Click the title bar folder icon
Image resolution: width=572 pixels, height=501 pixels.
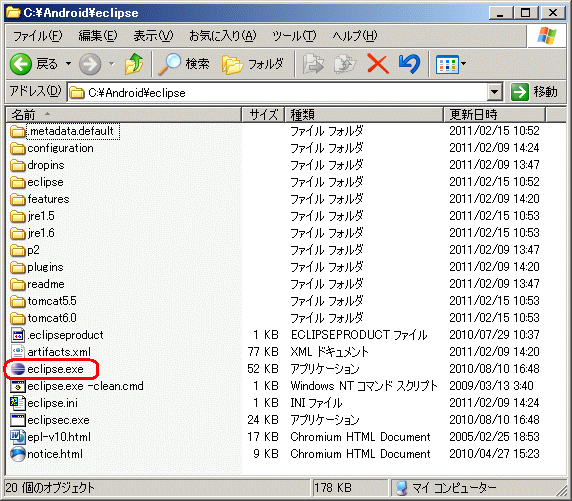[x=13, y=12]
